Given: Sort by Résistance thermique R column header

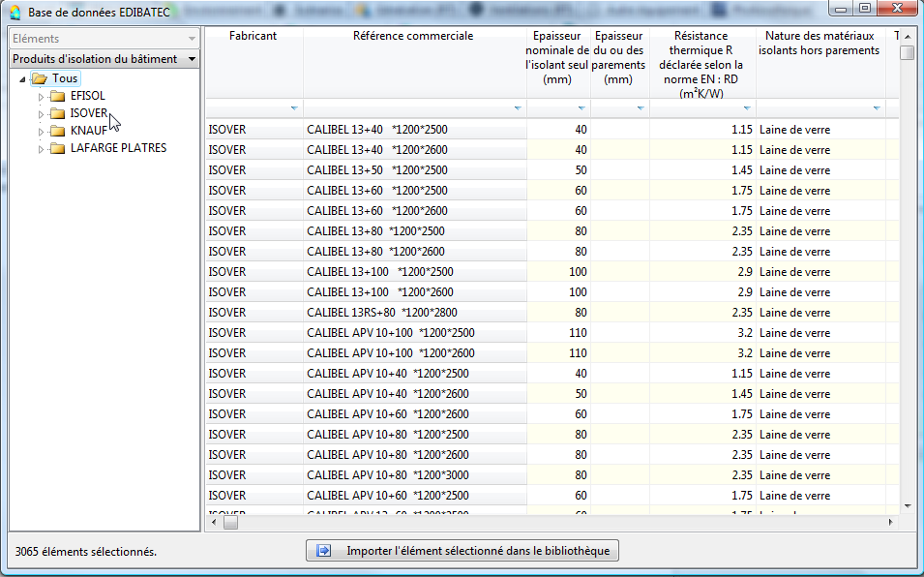Looking at the screenshot, I should pyautogui.click(x=702, y=63).
